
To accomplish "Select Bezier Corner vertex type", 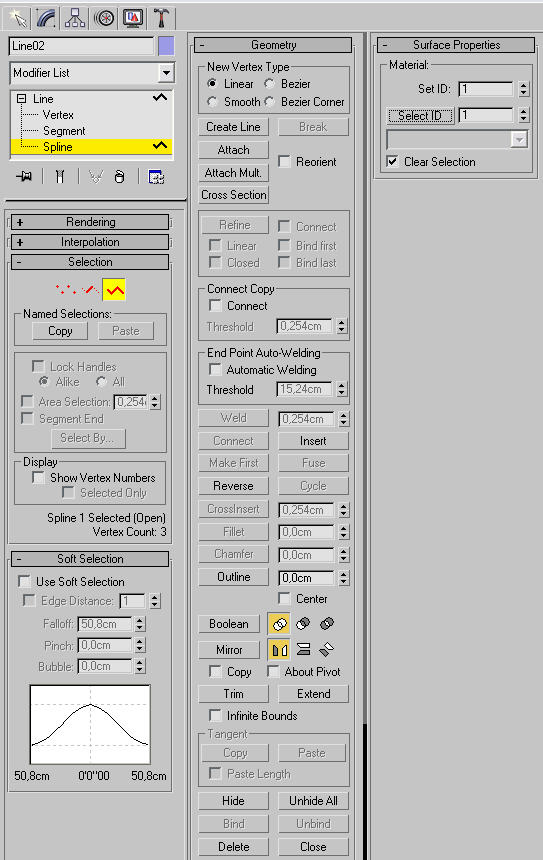I will [269, 101].
